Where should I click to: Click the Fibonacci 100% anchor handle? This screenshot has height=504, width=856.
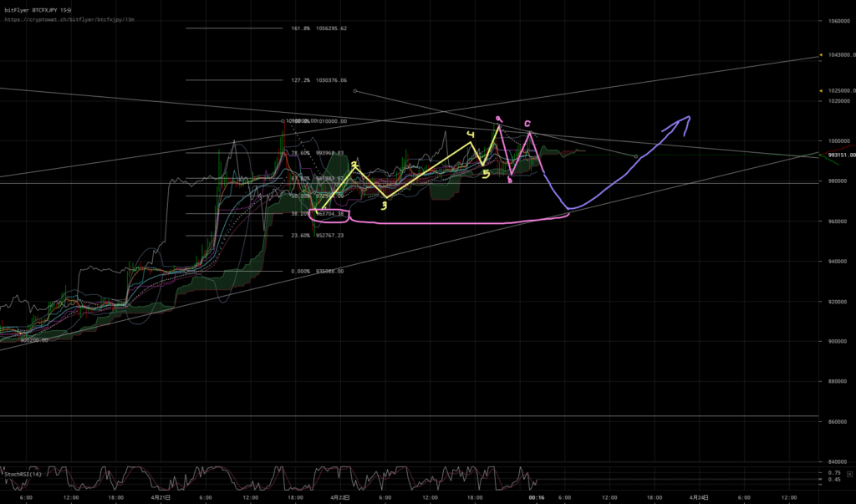click(283, 121)
